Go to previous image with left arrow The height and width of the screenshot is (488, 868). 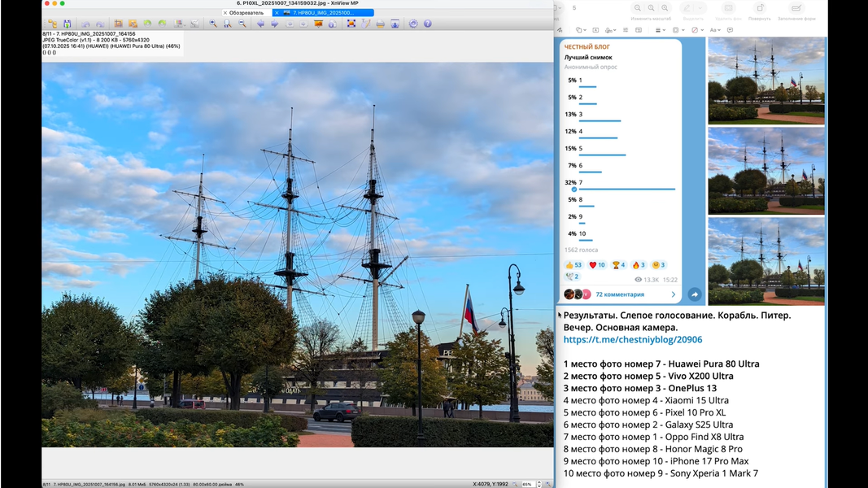point(260,24)
